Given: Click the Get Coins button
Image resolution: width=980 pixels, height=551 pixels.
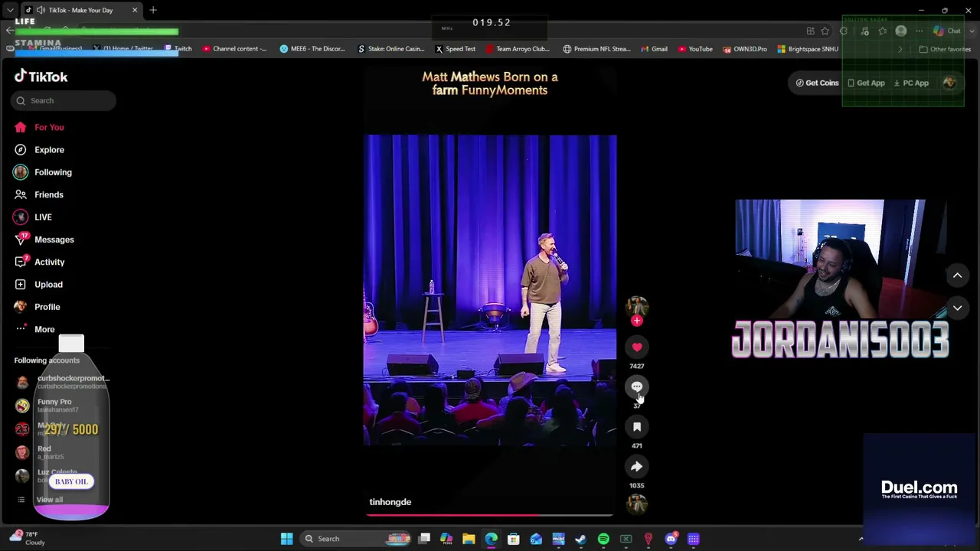Looking at the screenshot, I should (x=818, y=83).
